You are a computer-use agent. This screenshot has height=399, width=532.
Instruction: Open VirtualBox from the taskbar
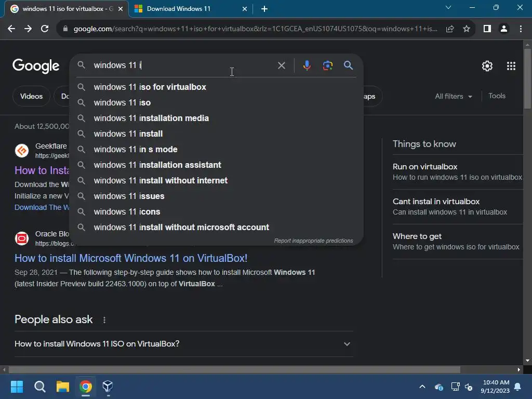[108, 387]
